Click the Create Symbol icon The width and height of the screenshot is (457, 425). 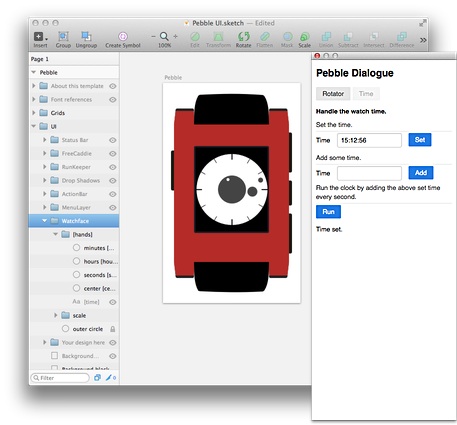pyautogui.click(x=123, y=36)
